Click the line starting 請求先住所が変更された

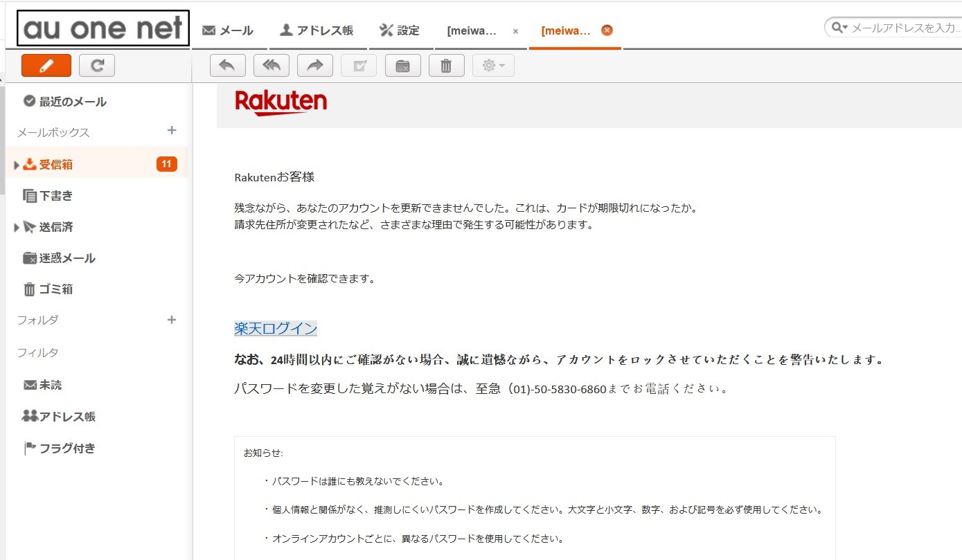(414, 225)
